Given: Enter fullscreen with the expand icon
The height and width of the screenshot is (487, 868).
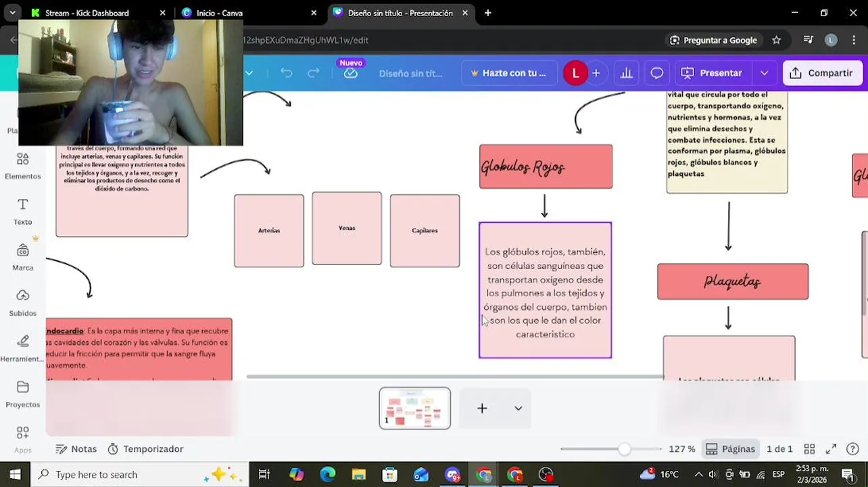Looking at the screenshot, I should (831, 449).
